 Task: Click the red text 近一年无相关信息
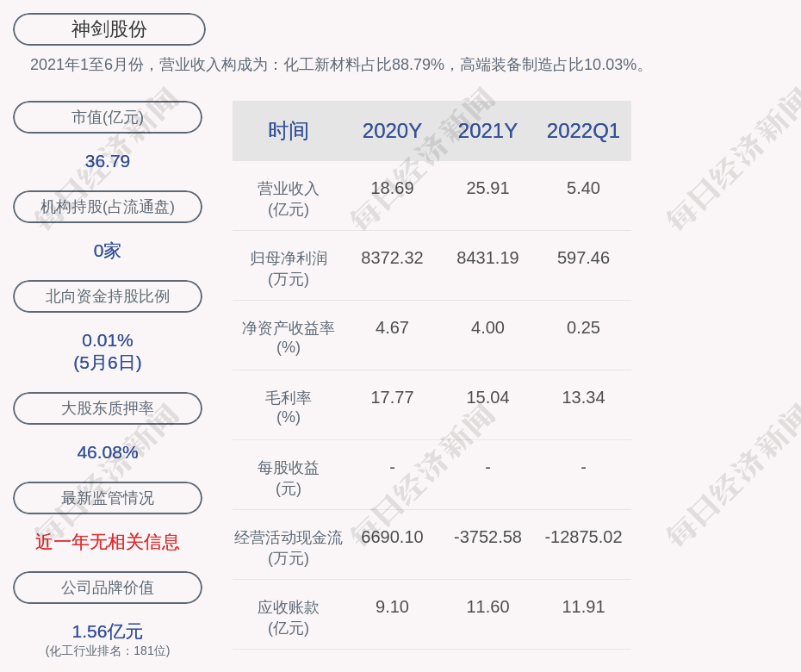coord(108,542)
